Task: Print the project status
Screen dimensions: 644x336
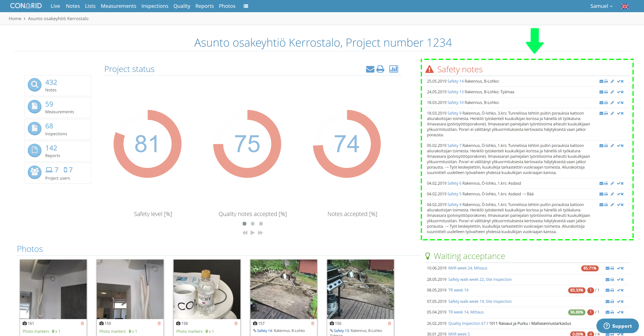Action: [x=380, y=69]
